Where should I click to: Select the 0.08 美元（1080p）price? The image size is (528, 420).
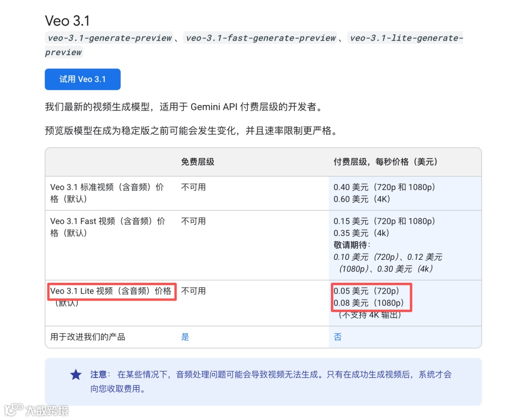coord(369,303)
